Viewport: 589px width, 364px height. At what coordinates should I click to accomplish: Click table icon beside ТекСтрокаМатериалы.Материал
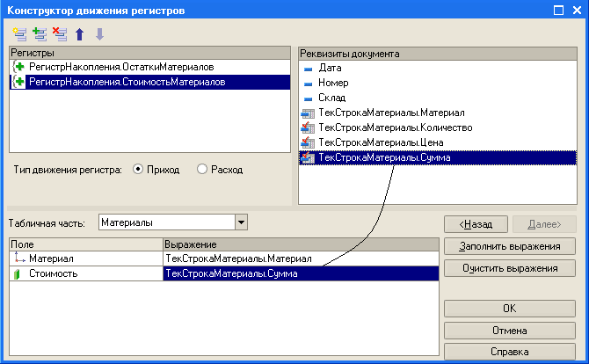[308, 113]
